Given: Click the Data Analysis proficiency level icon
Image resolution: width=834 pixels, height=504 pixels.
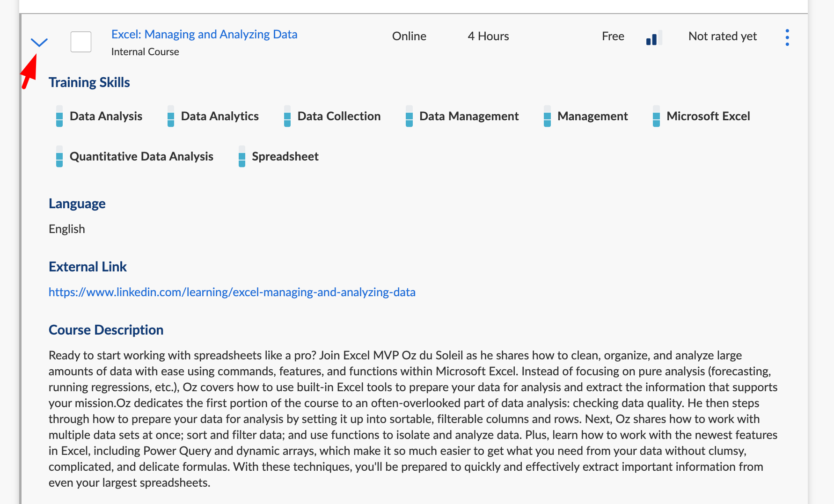Looking at the screenshot, I should pos(59,116).
